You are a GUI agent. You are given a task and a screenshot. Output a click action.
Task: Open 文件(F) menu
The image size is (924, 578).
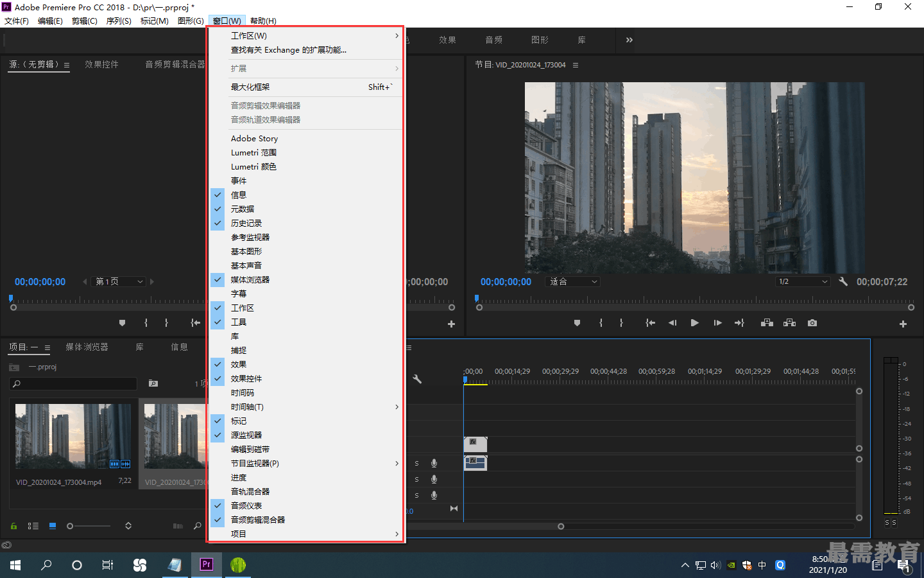(17, 21)
